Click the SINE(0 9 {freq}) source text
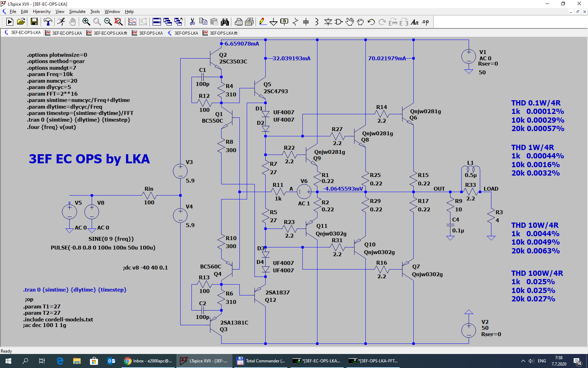The image size is (588, 368). point(111,239)
